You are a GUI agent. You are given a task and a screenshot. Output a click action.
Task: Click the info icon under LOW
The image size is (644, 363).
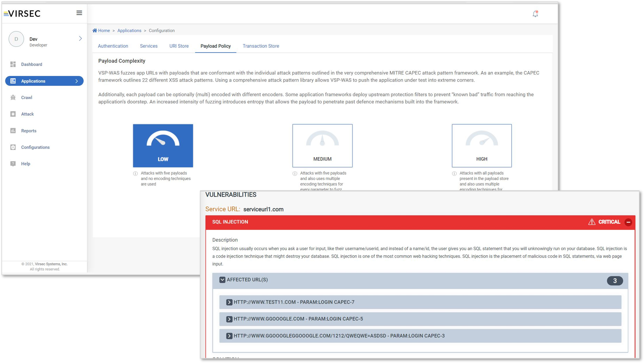[135, 173]
